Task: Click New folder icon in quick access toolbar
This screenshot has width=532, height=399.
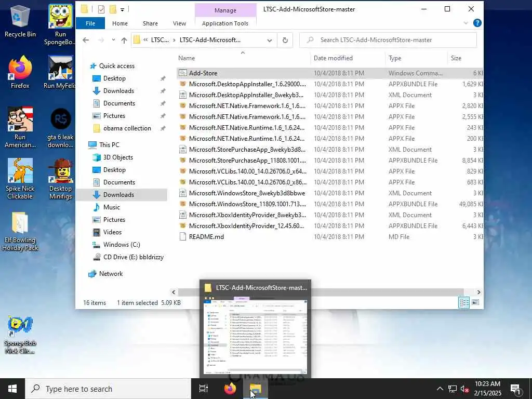Action: pos(113,9)
